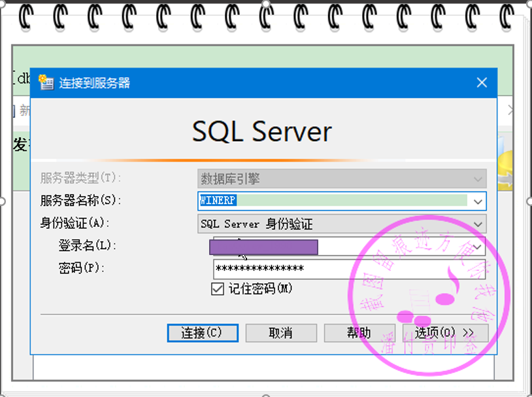Viewport: 532px width, 397px height.
Task: Click the 取消 button
Action: tap(281, 333)
